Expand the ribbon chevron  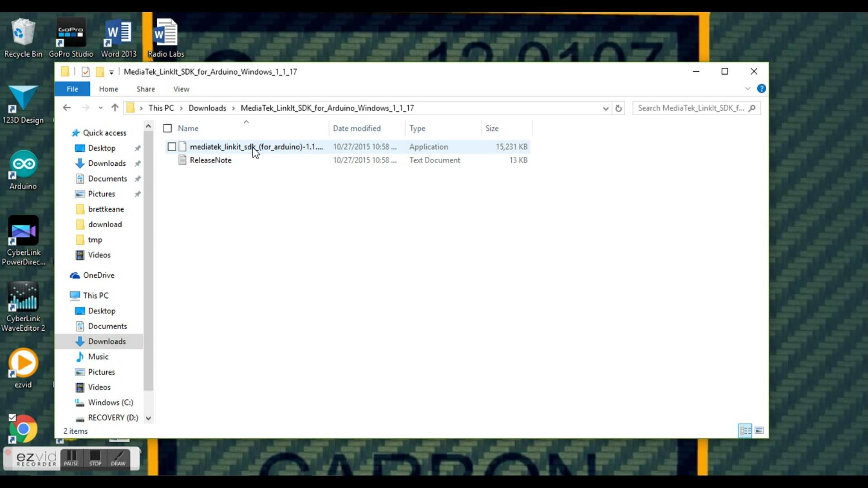[747, 89]
